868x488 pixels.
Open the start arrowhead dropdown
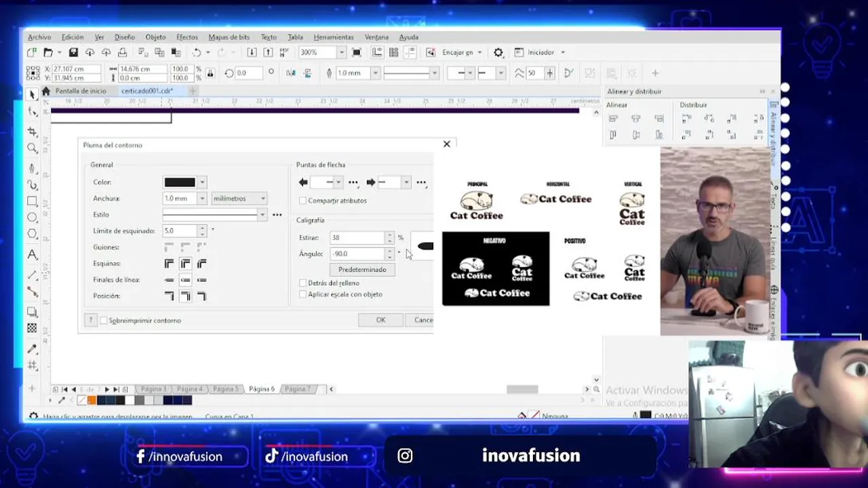[338, 182]
